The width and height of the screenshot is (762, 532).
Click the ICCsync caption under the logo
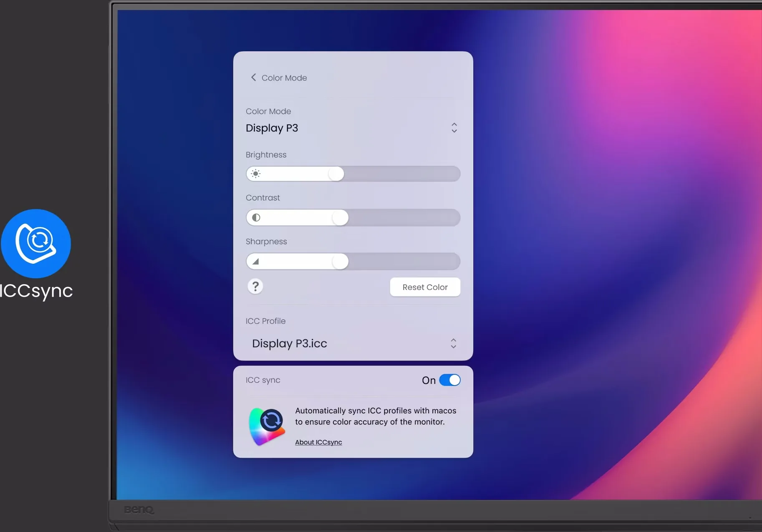[36, 291]
